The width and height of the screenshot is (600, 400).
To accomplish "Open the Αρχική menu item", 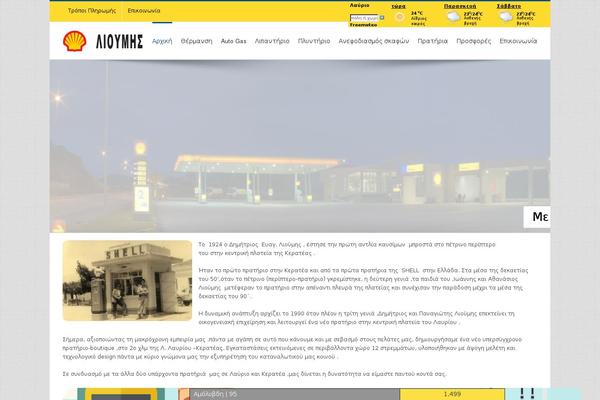I will click(x=162, y=41).
